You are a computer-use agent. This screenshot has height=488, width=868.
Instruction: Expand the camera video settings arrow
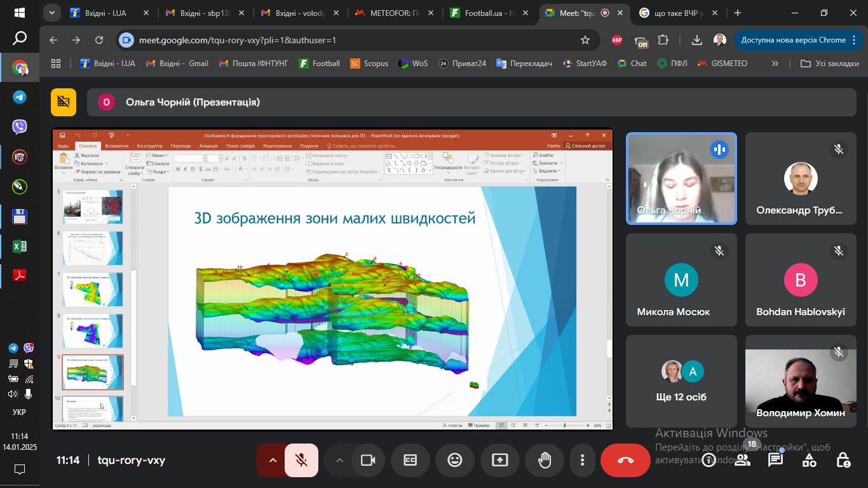click(x=339, y=460)
